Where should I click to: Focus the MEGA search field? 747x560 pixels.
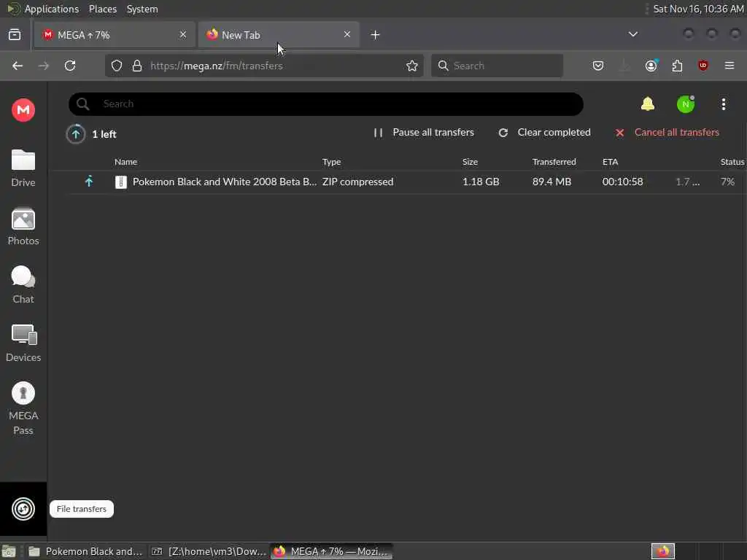click(326, 104)
